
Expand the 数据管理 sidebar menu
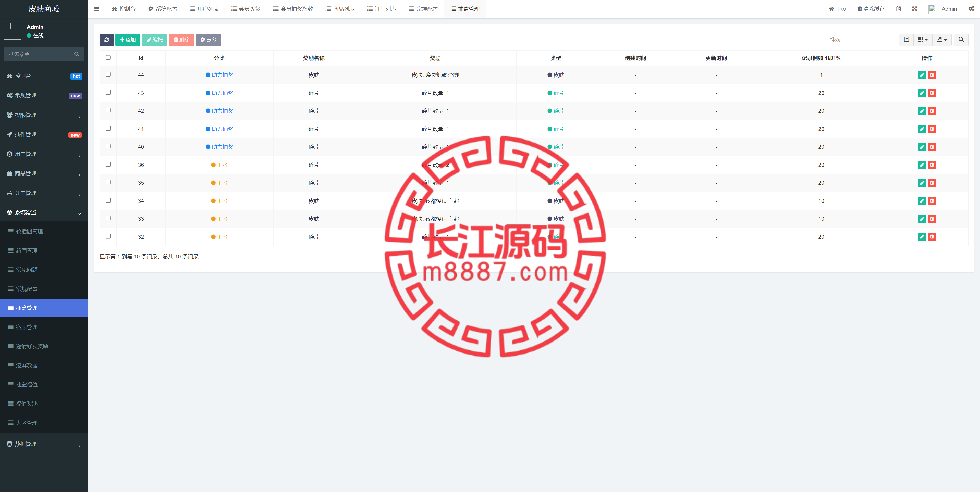44,444
